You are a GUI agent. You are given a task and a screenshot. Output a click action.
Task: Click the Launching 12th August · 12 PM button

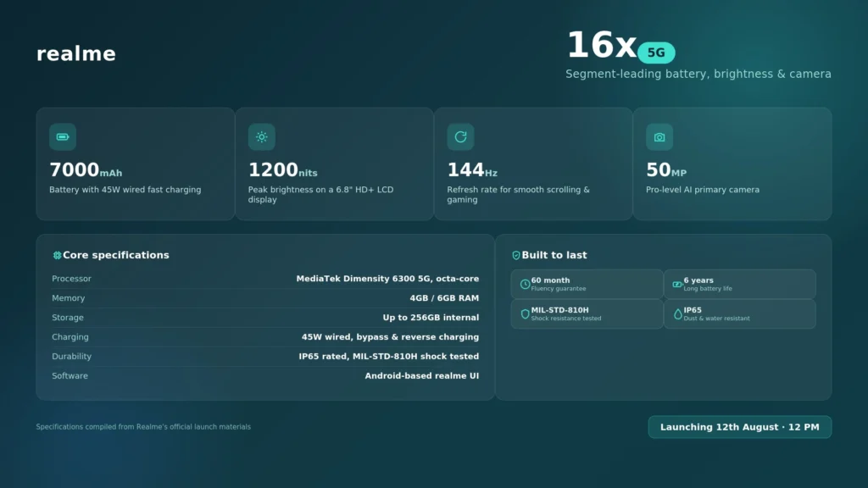coord(739,427)
